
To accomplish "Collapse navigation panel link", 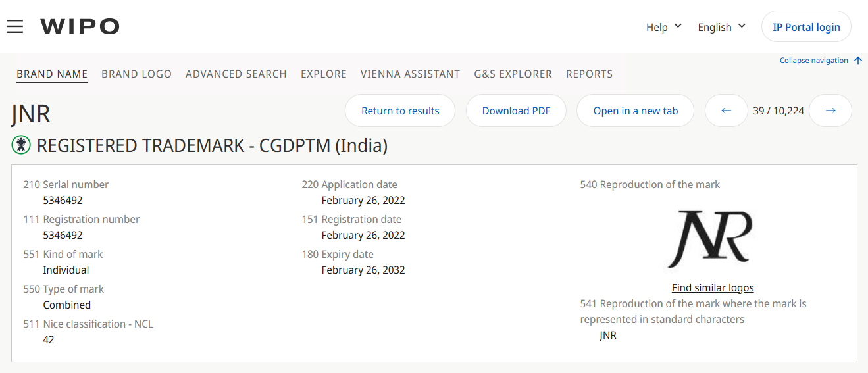I will pyautogui.click(x=813, y=61).
